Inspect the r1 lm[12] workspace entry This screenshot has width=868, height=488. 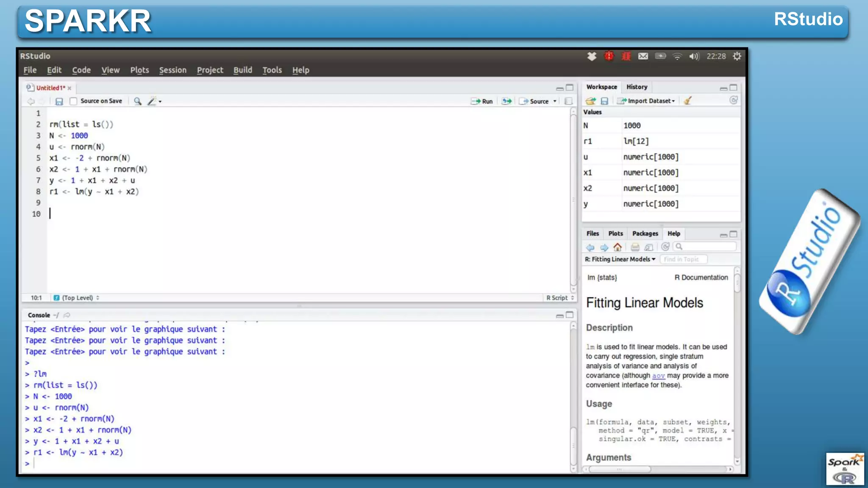[x=661, y=141]
